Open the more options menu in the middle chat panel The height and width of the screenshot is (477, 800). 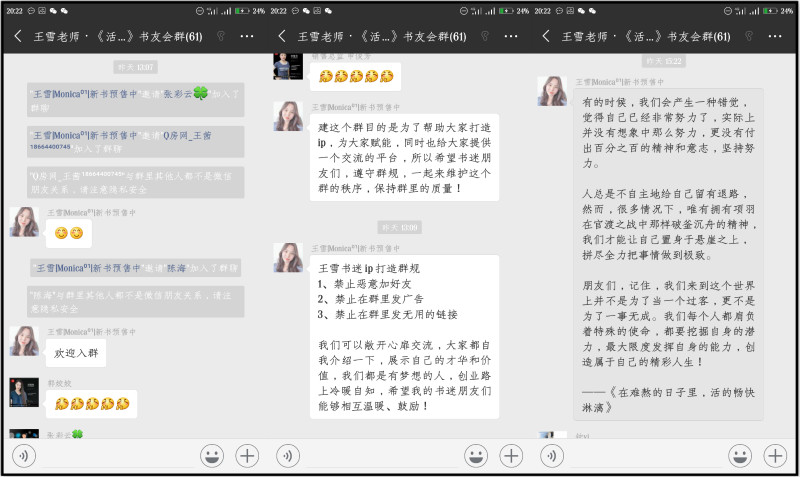pyautogui.click(x=511, y=36)
